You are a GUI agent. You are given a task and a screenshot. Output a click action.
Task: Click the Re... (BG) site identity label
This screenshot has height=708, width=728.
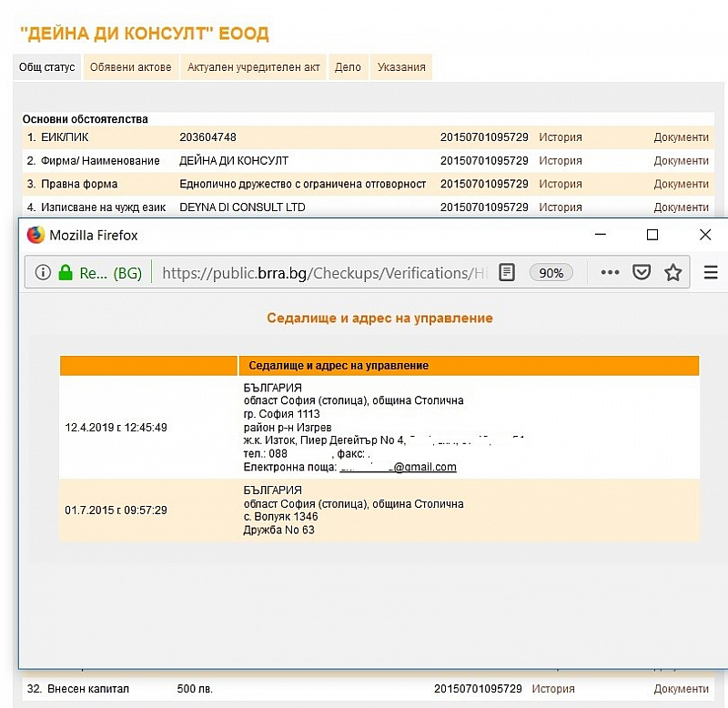[110, 273]
